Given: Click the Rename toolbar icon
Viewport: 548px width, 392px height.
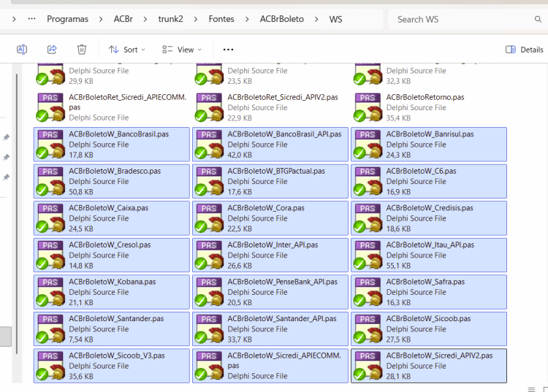Looking at the screenshot, I should click(22, 50).
